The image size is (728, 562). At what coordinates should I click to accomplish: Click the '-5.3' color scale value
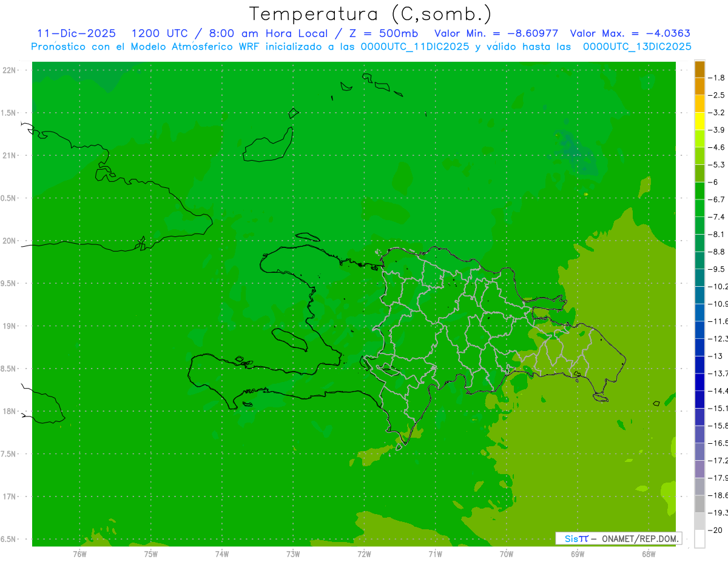(717, 165)
